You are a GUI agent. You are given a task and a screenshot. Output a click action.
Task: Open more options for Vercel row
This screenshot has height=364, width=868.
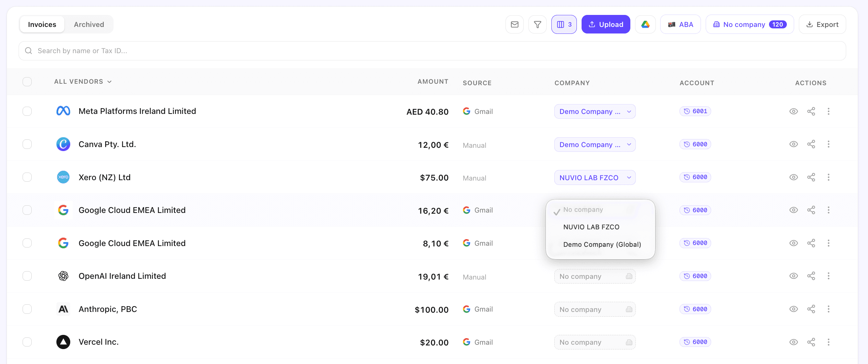pos(829,342)
